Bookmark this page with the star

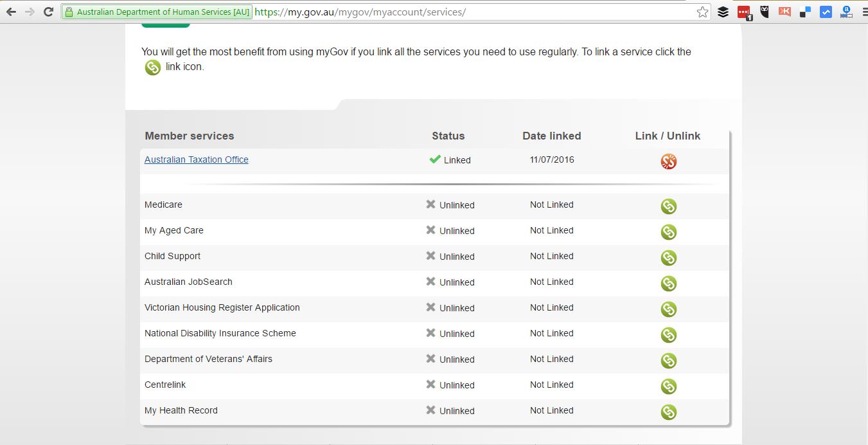coord(702,12)
